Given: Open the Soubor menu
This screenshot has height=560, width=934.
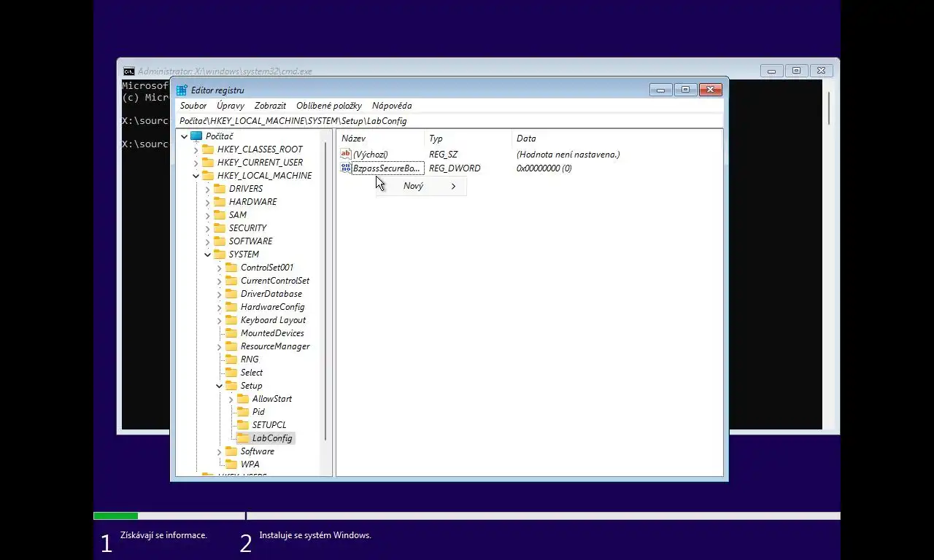Looking at the screenshot, I should pyautogui.click(x=193, y=106).
